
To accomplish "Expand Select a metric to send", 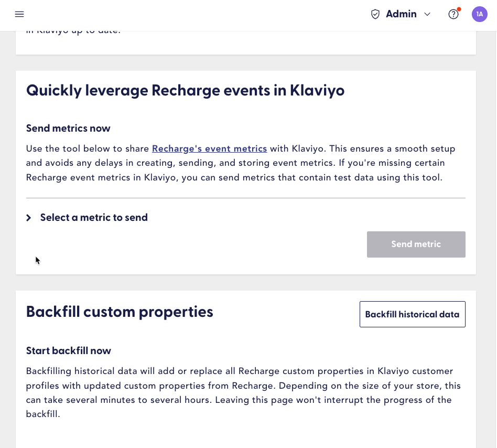I will click(x=87, y=218).
